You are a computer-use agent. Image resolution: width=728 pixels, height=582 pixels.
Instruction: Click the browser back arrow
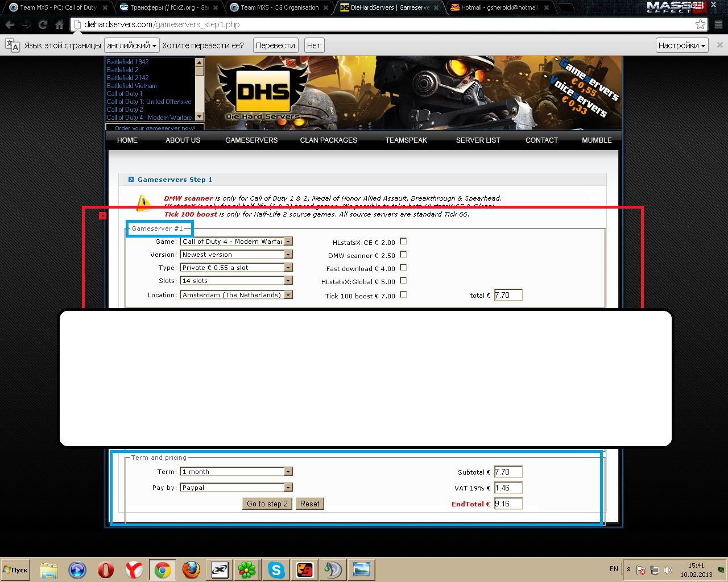pos(10,24)
